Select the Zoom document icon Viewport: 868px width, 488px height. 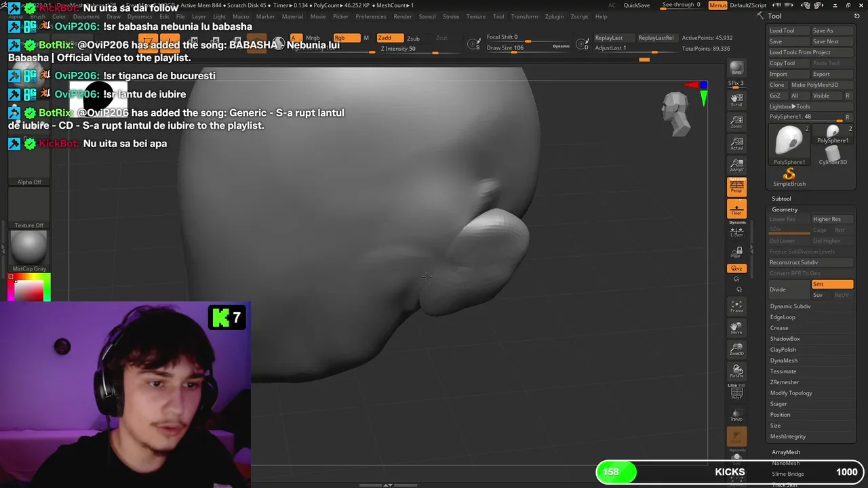tap(736, 122)
